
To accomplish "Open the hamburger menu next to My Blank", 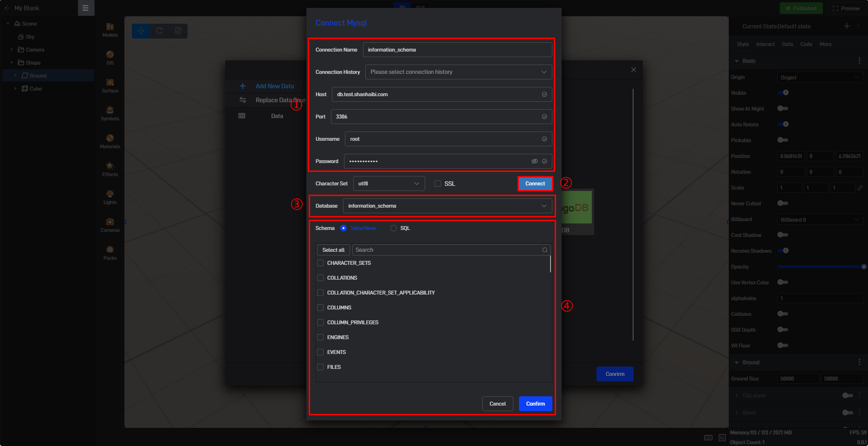I will 85,8.
